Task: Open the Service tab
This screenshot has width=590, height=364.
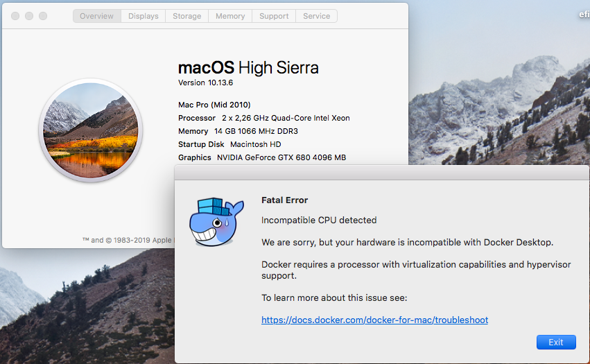Action: [x=316, y=16]
